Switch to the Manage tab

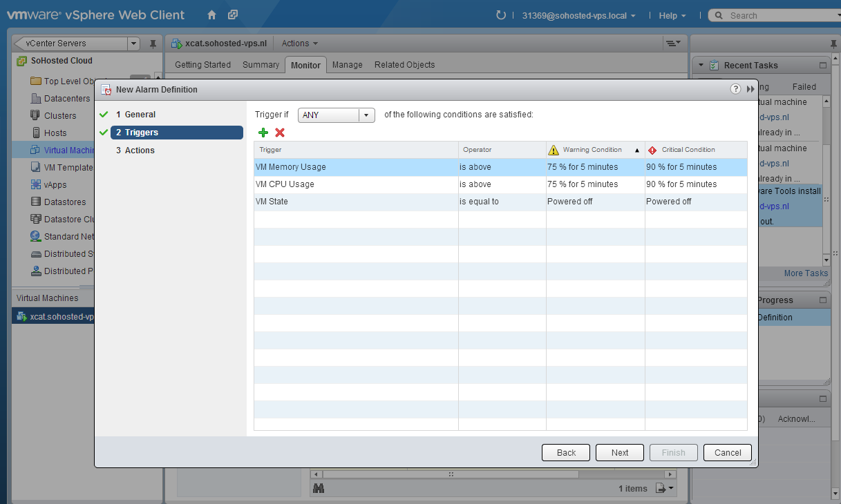tap(347, 65)
